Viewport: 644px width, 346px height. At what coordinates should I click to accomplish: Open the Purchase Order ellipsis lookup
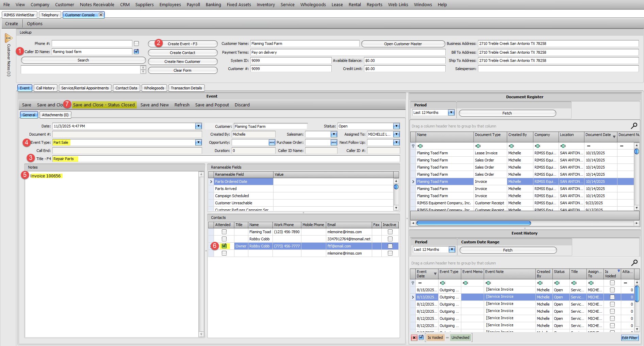pyautogui.click(x=334, y=143)
